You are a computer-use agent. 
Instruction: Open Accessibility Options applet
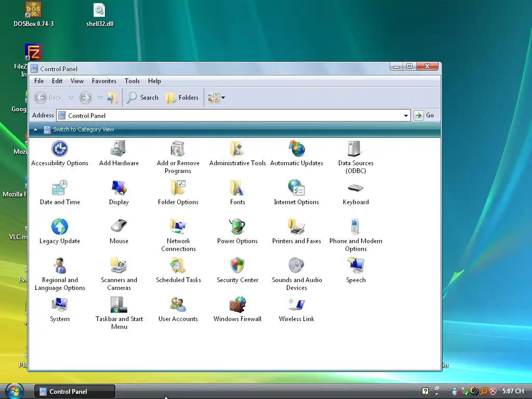tap(60, 153)
